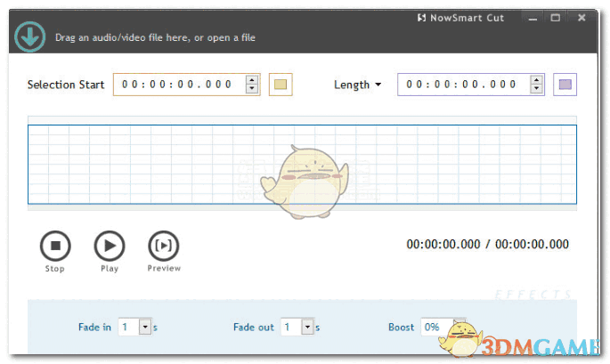Close the NowSmart Cut window
610x364 pixels.
point(582,18)
